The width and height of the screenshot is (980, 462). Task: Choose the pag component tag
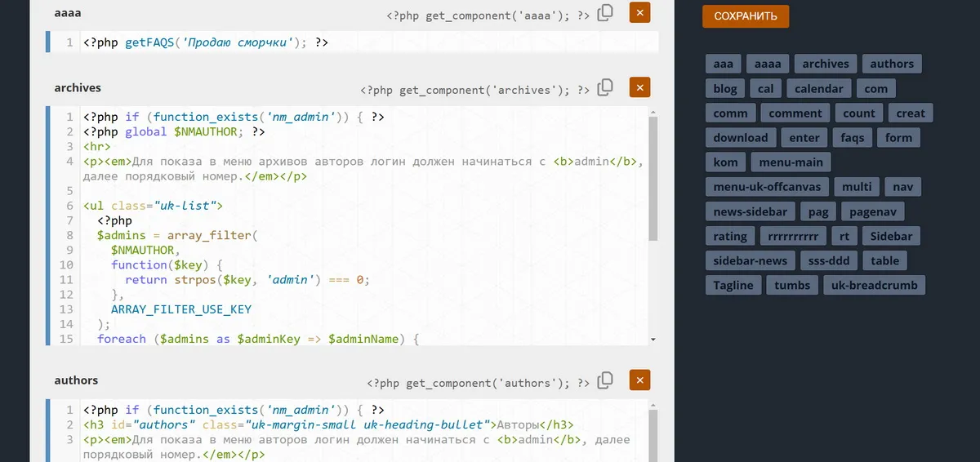(x=818, y=211)
